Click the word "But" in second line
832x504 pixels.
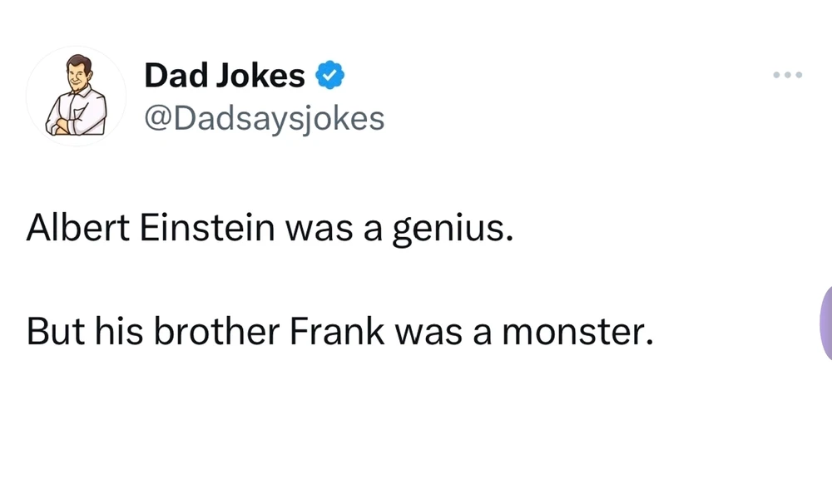pyautogui.click(x=53, y=331)
